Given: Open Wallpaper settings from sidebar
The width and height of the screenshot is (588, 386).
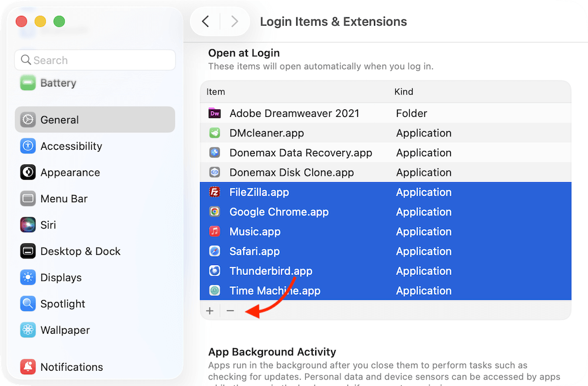Looking at the screenshot, I should (28, 330).
